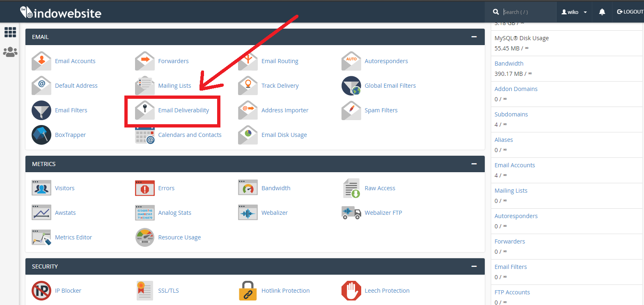Click the LOGOUT button
This screenshot has height=305, width=644.
click(630, 12)
